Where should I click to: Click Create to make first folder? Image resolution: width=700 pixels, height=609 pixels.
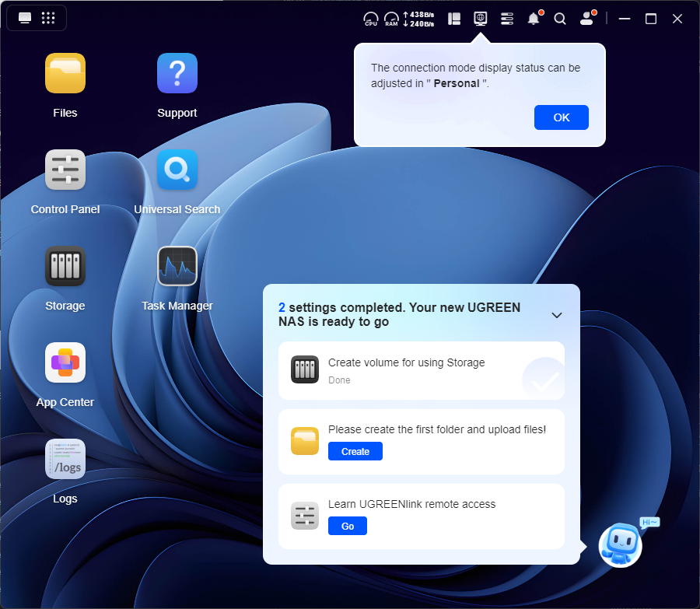coord(355,451)
